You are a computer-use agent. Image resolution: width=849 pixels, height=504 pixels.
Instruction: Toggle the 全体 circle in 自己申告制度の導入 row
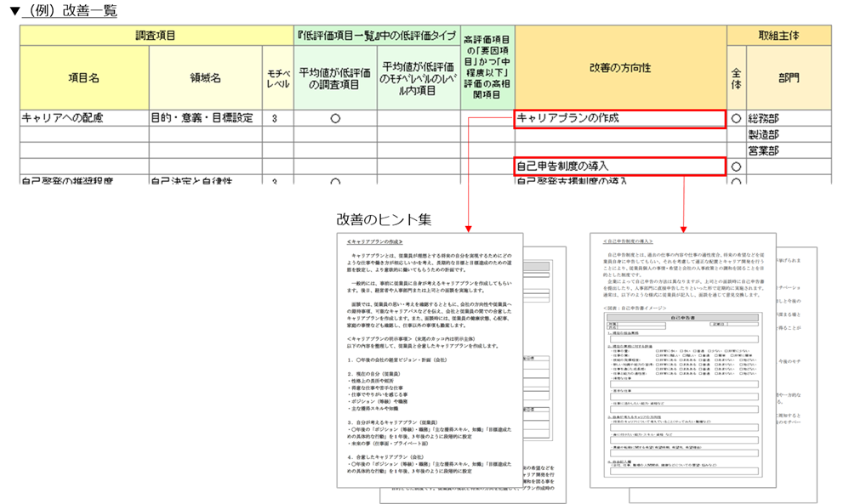click(736, 167)
